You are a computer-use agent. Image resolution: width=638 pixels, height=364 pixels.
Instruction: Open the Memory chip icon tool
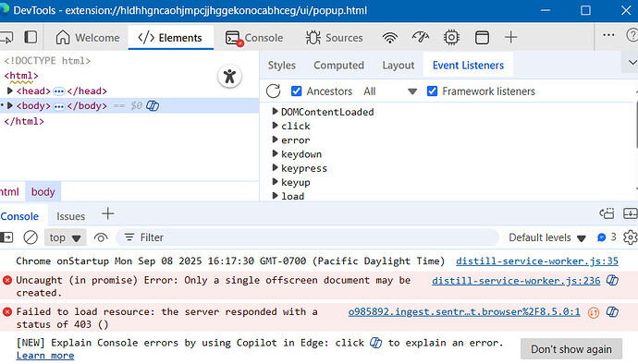point(451,38)
